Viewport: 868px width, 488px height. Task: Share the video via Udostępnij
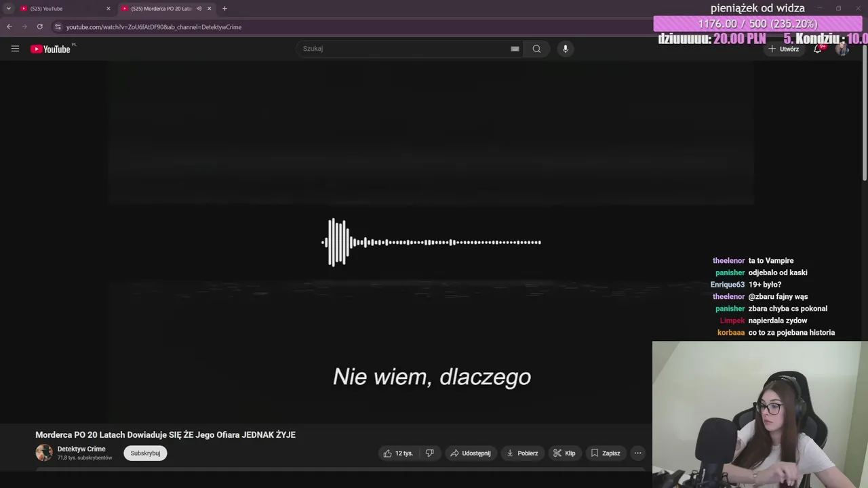tap(471, 453)
